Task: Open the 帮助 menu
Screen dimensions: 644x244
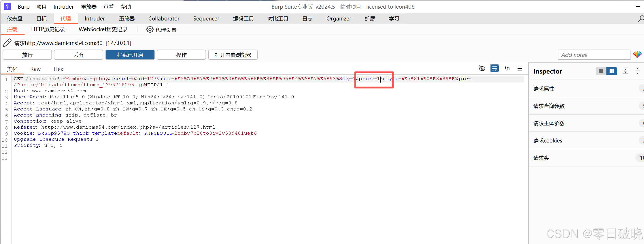Action: 126,7
